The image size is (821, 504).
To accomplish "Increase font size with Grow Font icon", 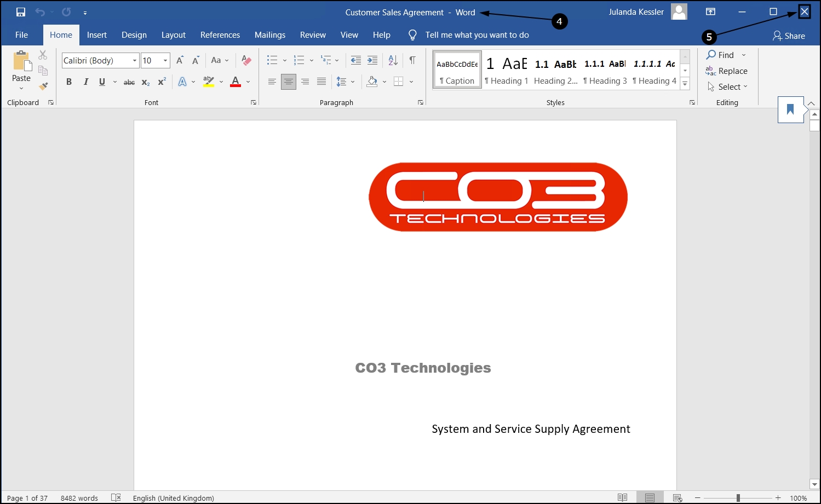I will 180,60.
